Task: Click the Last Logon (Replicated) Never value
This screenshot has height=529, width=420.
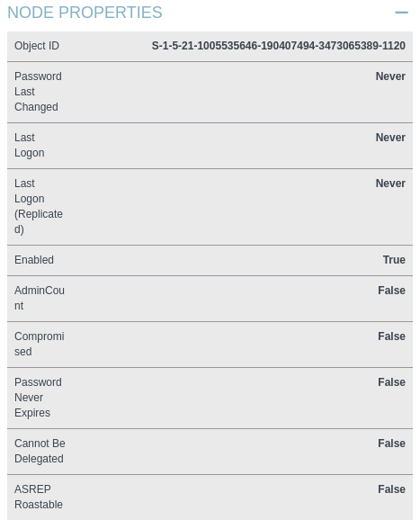Action: coord(390,184)
